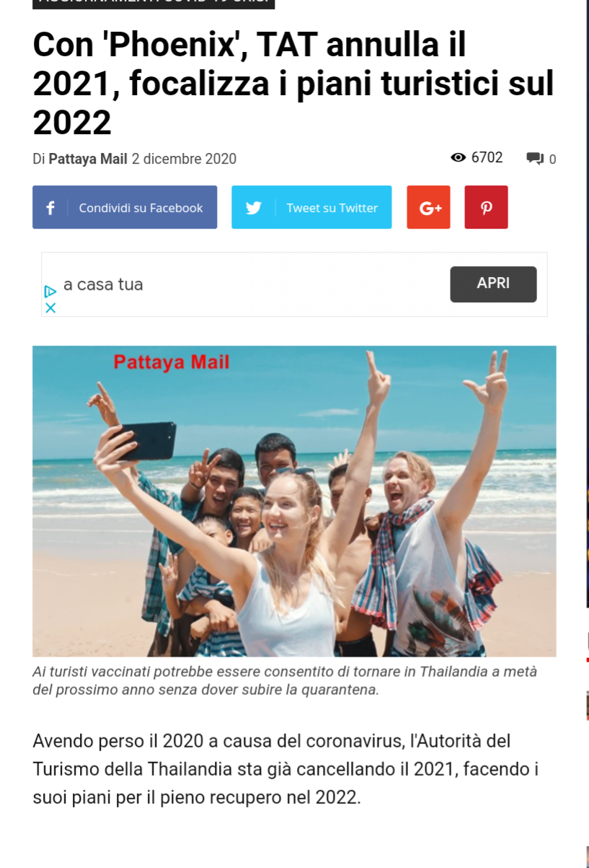Click 'Tweet su Twitter' label
The height and width of the screenshot is (868, 589).
(332, 208)
